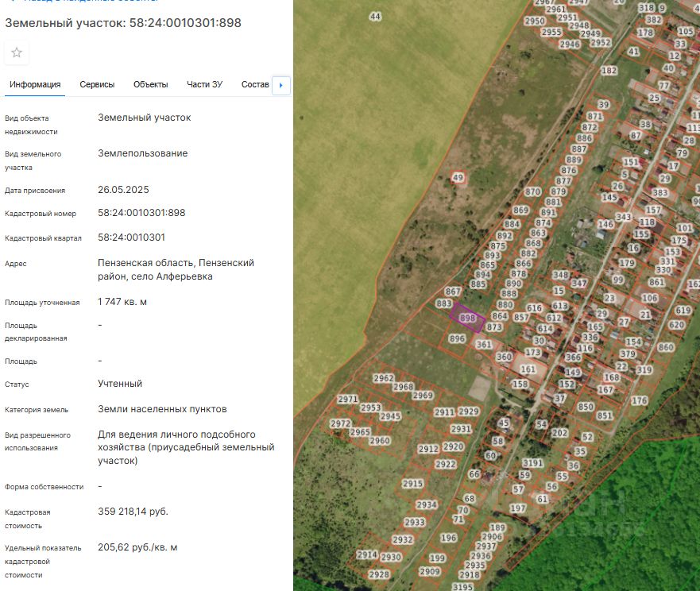
Task: Click the date value 26.05.2025
Action: pos(124,190)
